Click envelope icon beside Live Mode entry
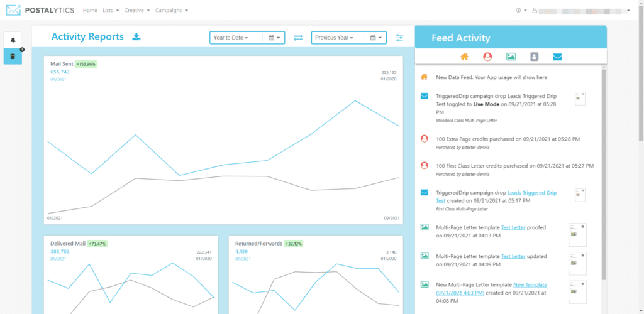 pos(425,96)
